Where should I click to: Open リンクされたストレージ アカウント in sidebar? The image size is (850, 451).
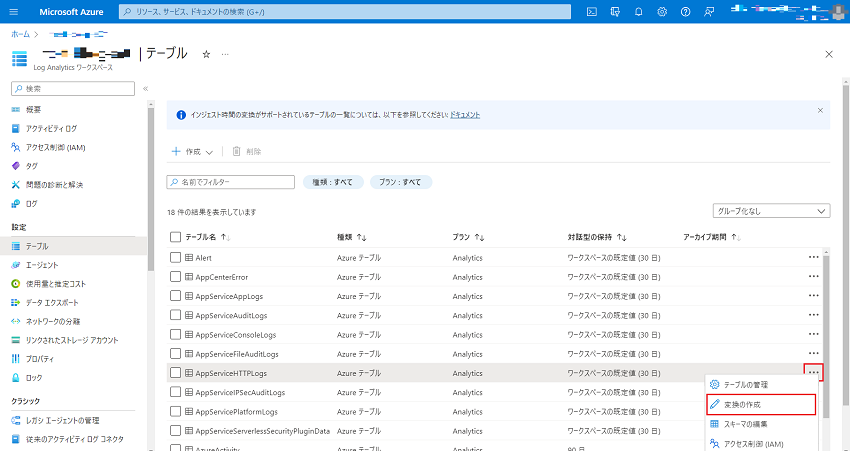(x=73, y=340)
